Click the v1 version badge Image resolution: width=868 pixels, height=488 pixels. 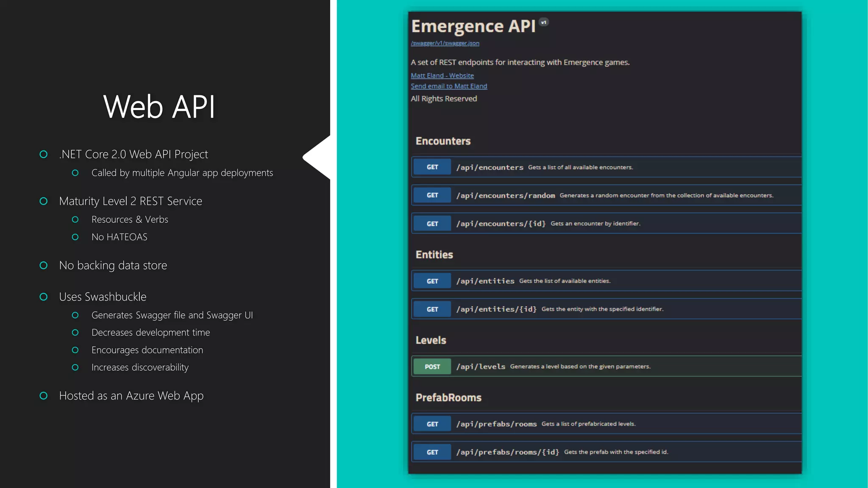(x=544, y=22)
